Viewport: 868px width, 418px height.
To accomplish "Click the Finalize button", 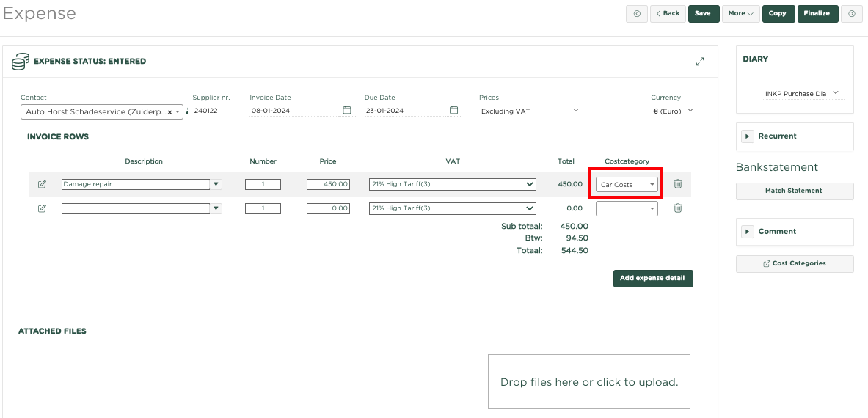I will pos(817,13).
